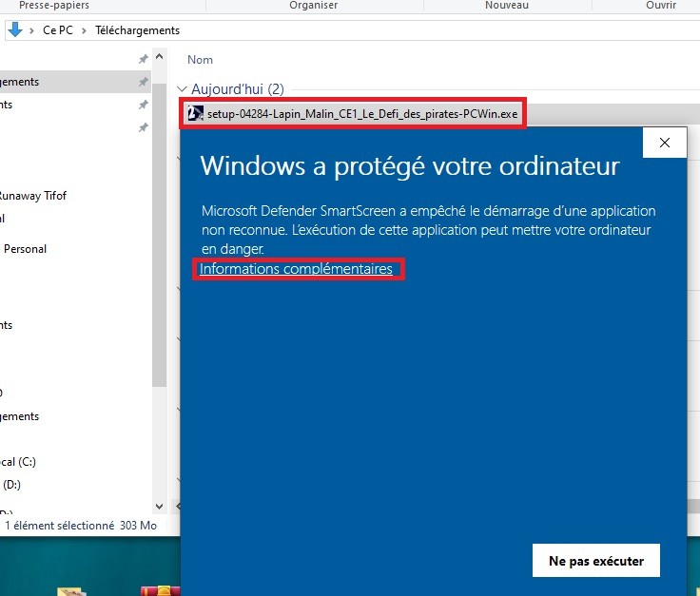Sort by the Nom column header
This screenshot has height=596, width=700.
(200, 60)
